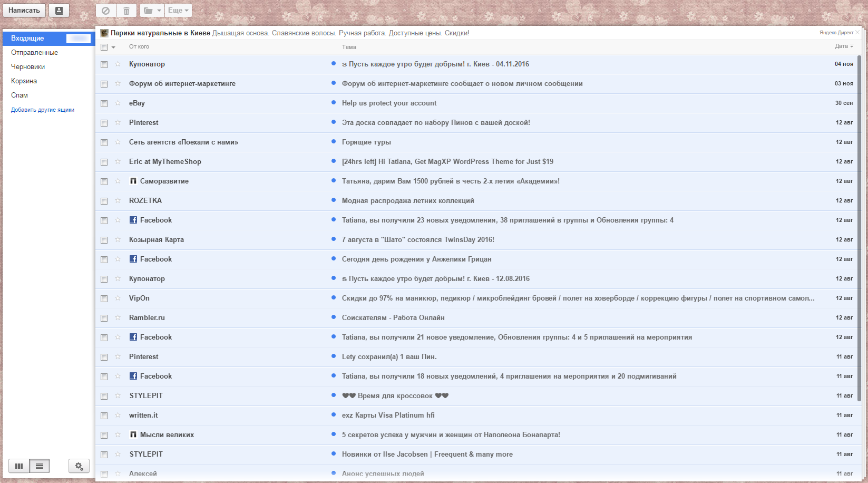Close the Яндекс.Директ ad banner
This screenshot has width=868, height=483.
tap(857, 33)
